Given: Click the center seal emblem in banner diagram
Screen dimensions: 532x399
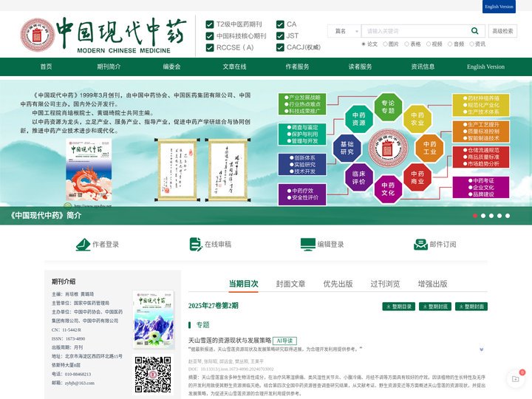Looking at the screenshot, I should pyautogui.click(x=388, y=148).
